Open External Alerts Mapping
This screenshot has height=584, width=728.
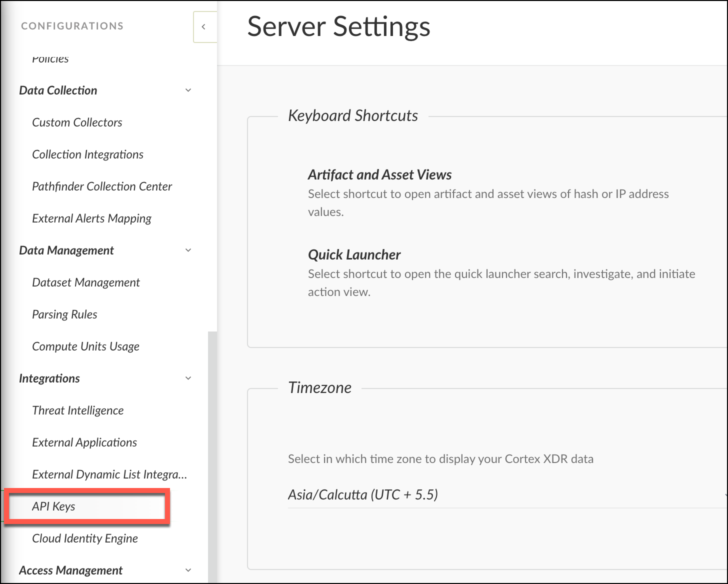[x=91, y=218]
